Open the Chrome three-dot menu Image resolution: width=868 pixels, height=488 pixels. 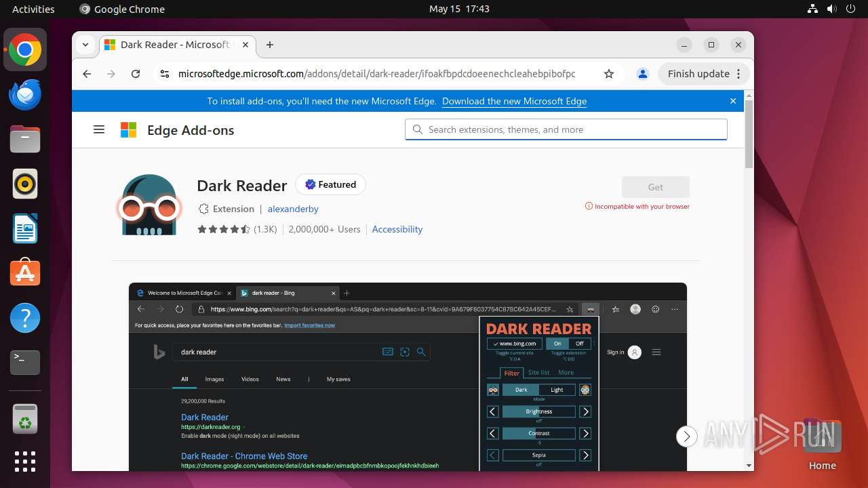(739, 74)
